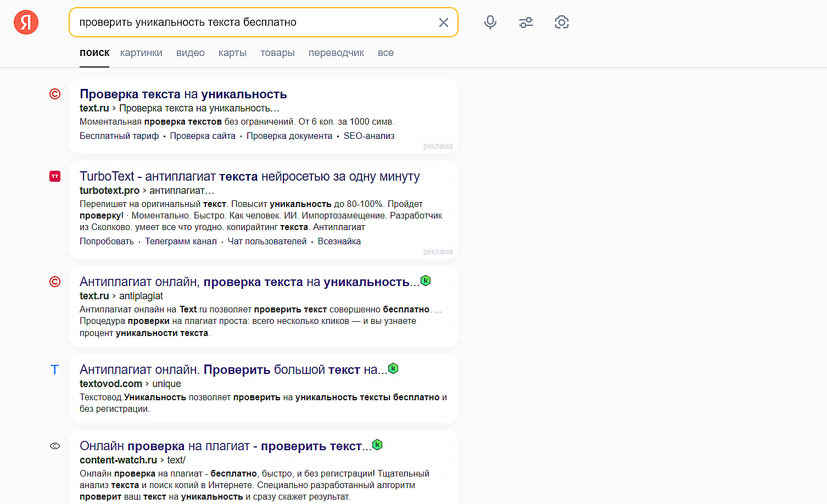
Task: Open image search camera icon
Action: click(562, 22)
